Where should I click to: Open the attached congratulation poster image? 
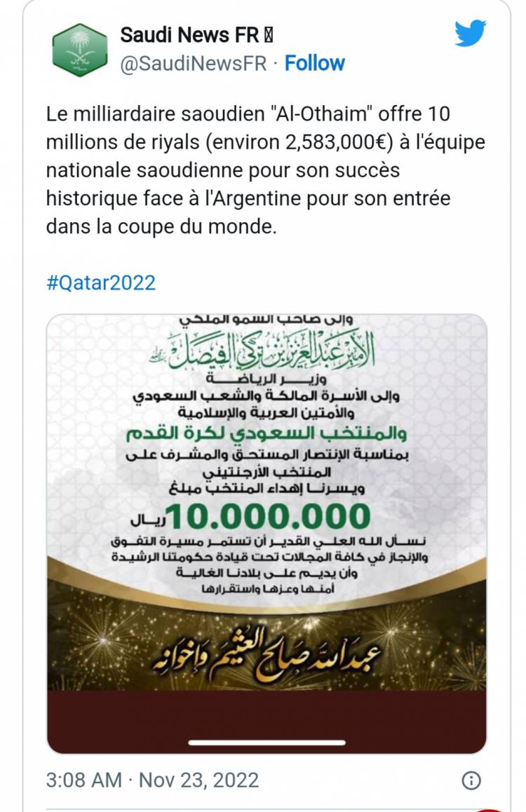267,491
